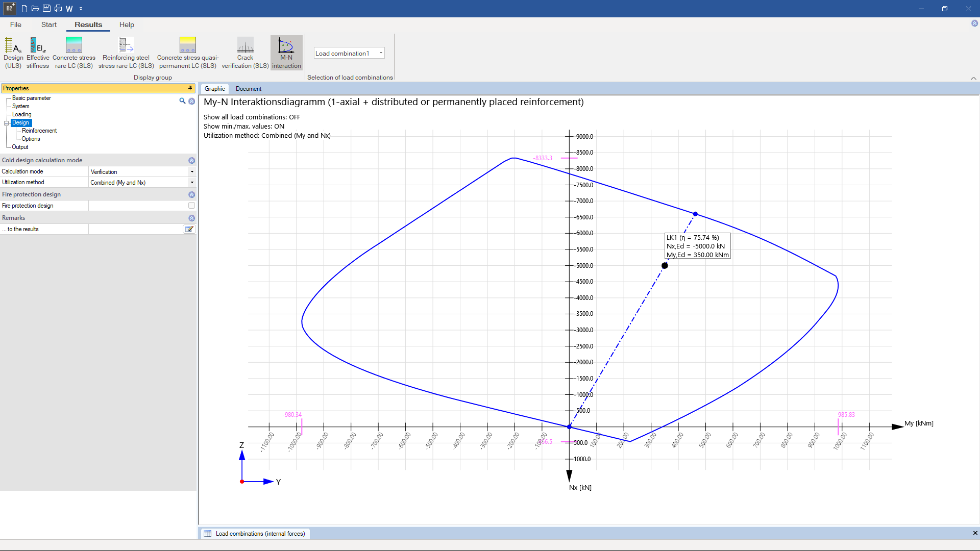Open the Load combination1 dropdown
This screenshot has width=980, height=551.
coord(380,53)
